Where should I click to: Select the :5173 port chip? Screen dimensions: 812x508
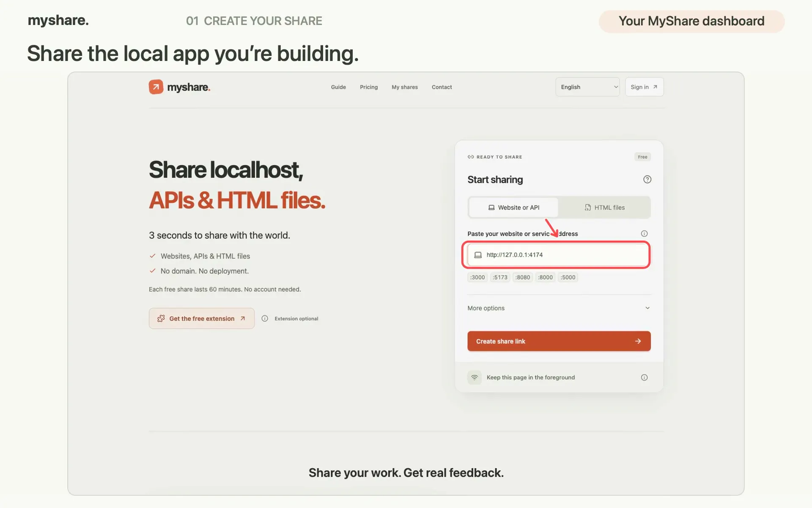coord(500,277)
